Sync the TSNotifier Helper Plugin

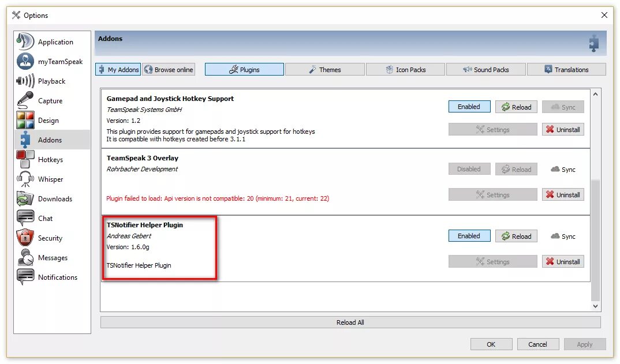pos(563,236)
